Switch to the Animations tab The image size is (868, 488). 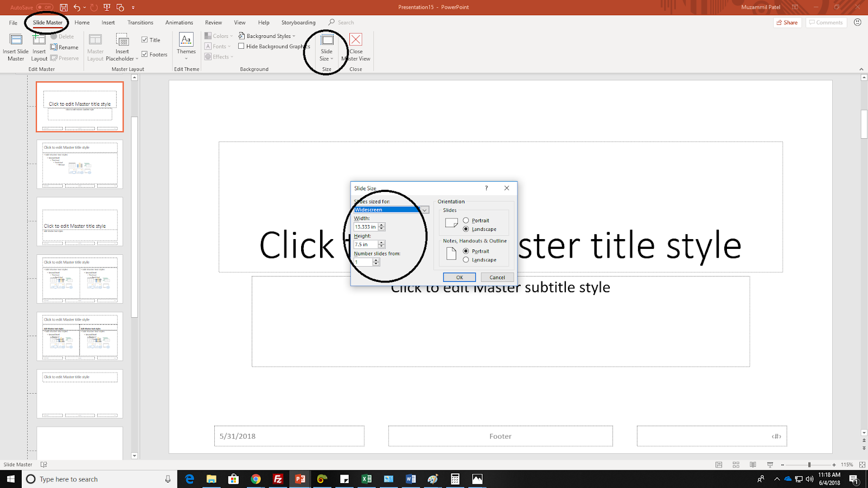(179, 23)
